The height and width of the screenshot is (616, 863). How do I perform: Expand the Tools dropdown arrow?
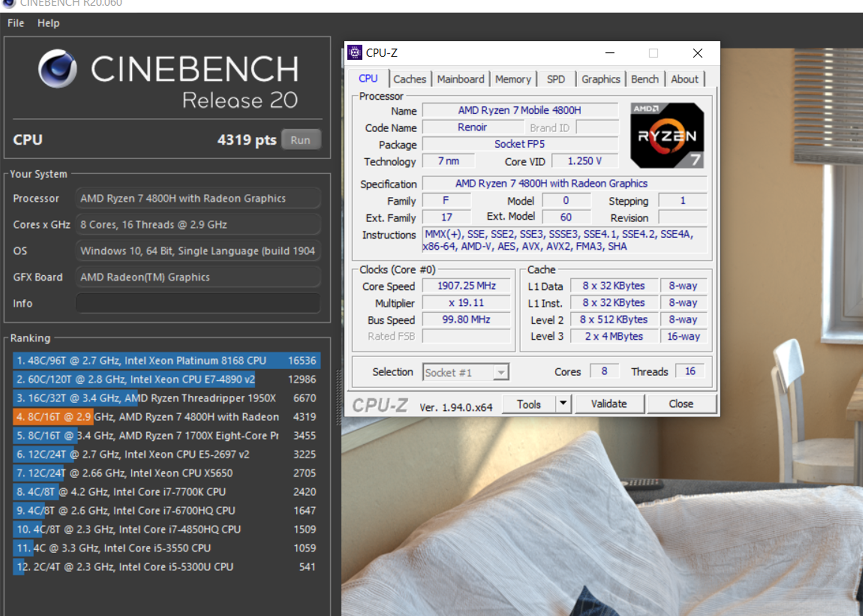tap(563, 403)
